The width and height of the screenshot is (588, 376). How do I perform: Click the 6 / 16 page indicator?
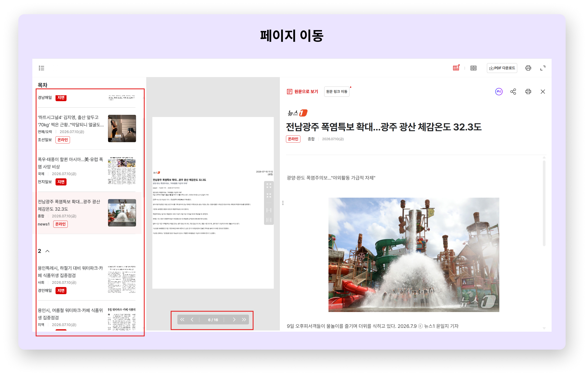click(213, 320)
